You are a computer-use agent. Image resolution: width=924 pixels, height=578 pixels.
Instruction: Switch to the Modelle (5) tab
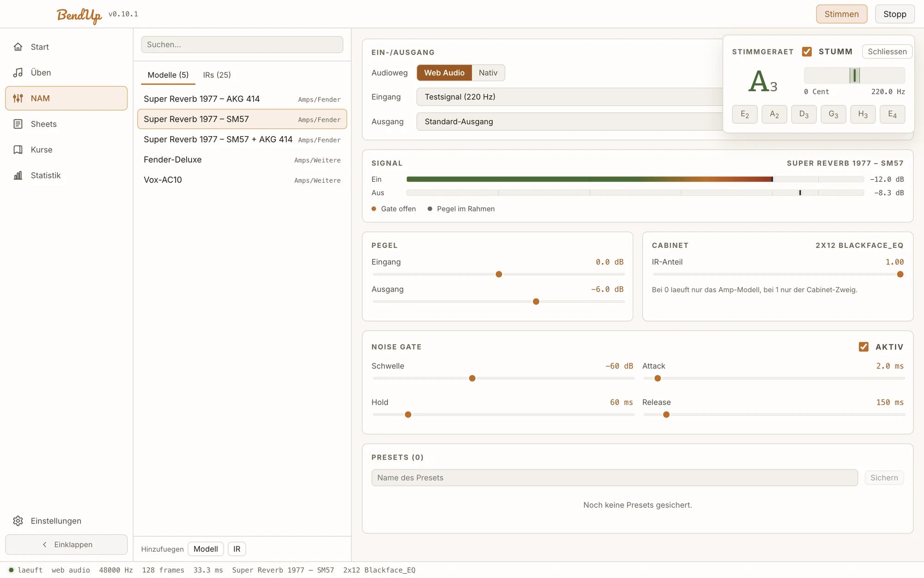(x=168, y=75)
